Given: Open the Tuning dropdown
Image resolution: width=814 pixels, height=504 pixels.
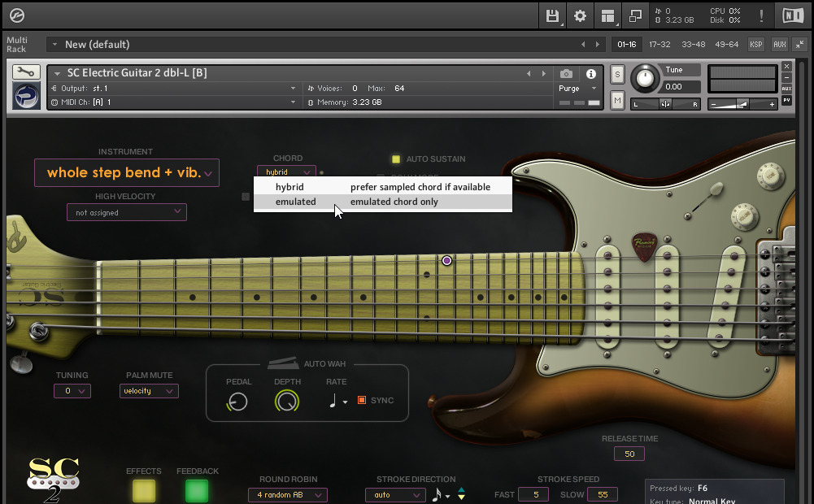Looking at the screenshot, I should 72,391.
